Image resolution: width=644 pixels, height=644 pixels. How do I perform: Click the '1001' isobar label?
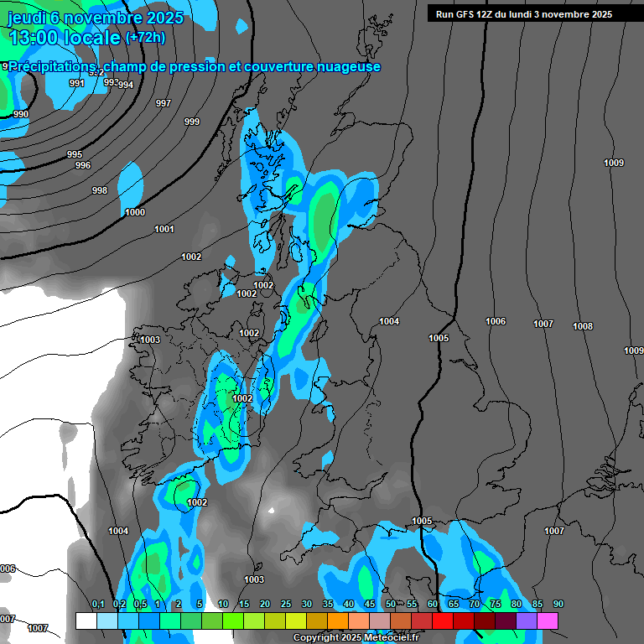coord(164,229)
